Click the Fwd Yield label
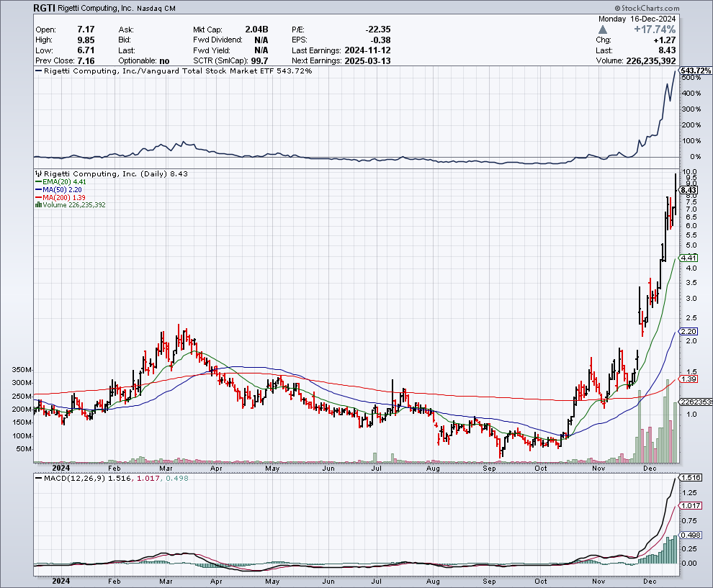 click(212, 50)
